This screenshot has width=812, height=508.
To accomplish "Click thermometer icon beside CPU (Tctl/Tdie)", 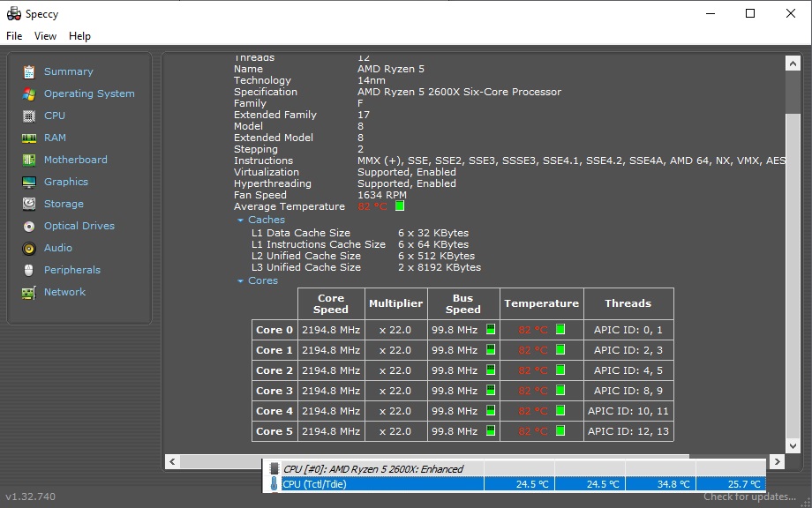I will point(274,483).
